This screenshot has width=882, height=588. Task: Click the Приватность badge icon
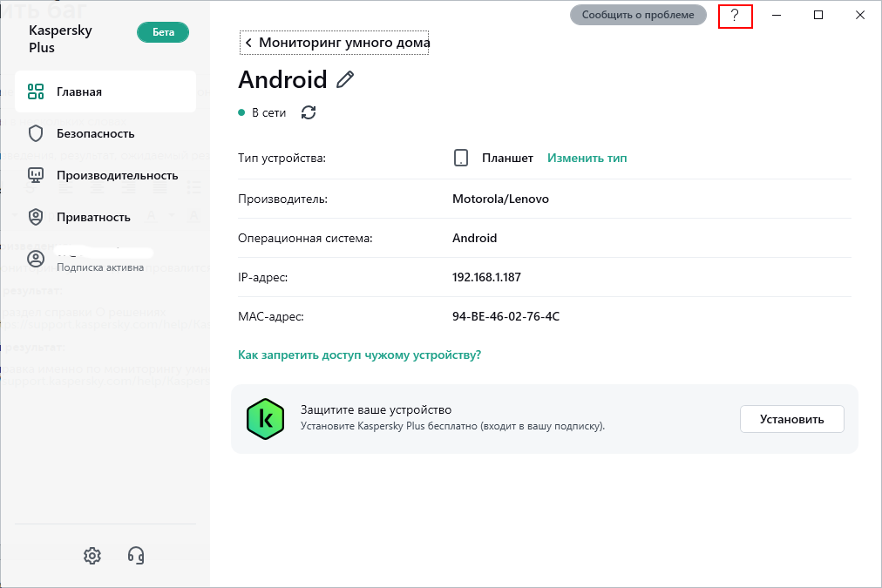coord(36,217)
